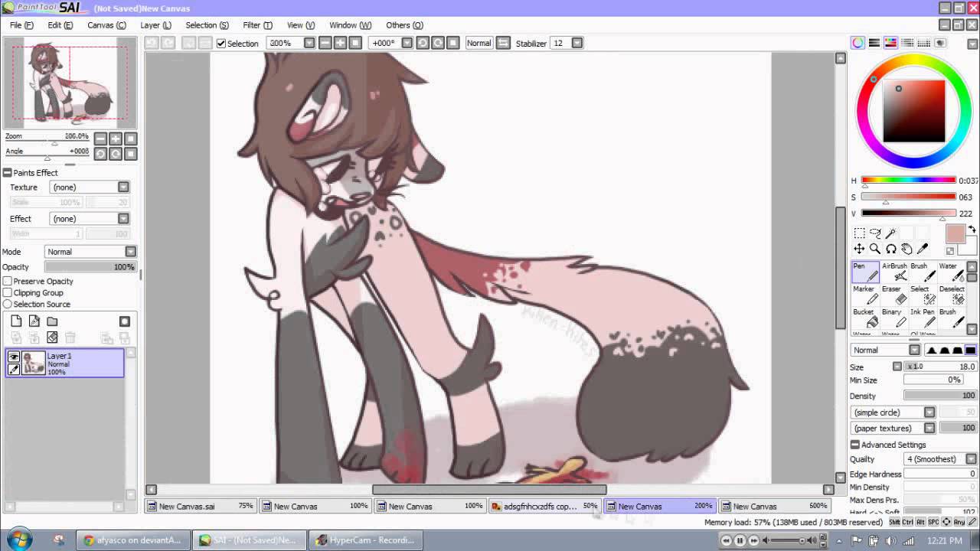
Task: Select the Water tool
Action: click(x=952, y=272)
